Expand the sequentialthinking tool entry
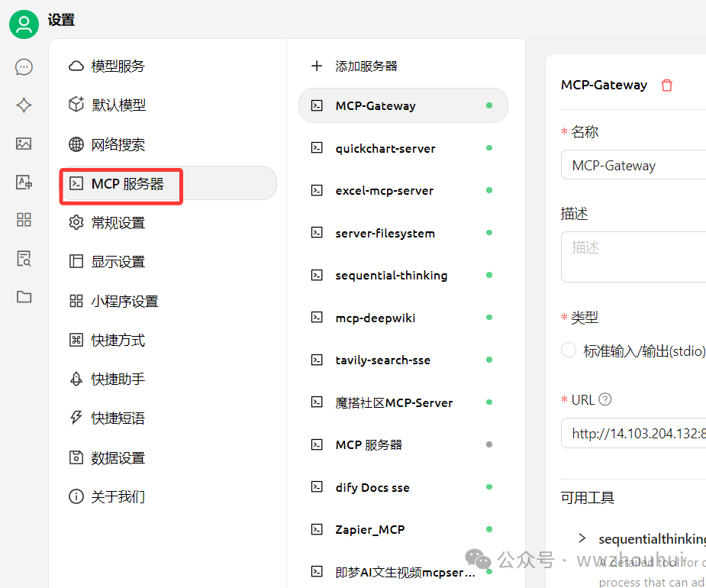Image resolution: width=706 pixels, height=588 pixels. [x=582, y=538]
